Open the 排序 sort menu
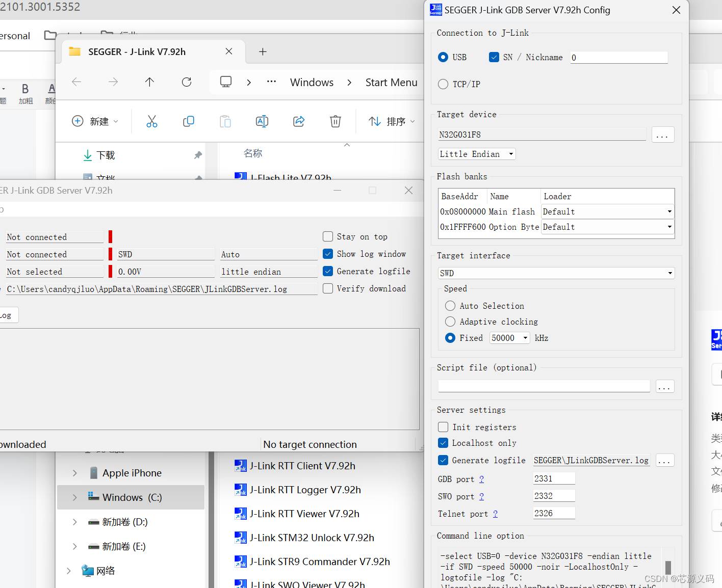The image size is (722, 588). [x=392, y=121]
